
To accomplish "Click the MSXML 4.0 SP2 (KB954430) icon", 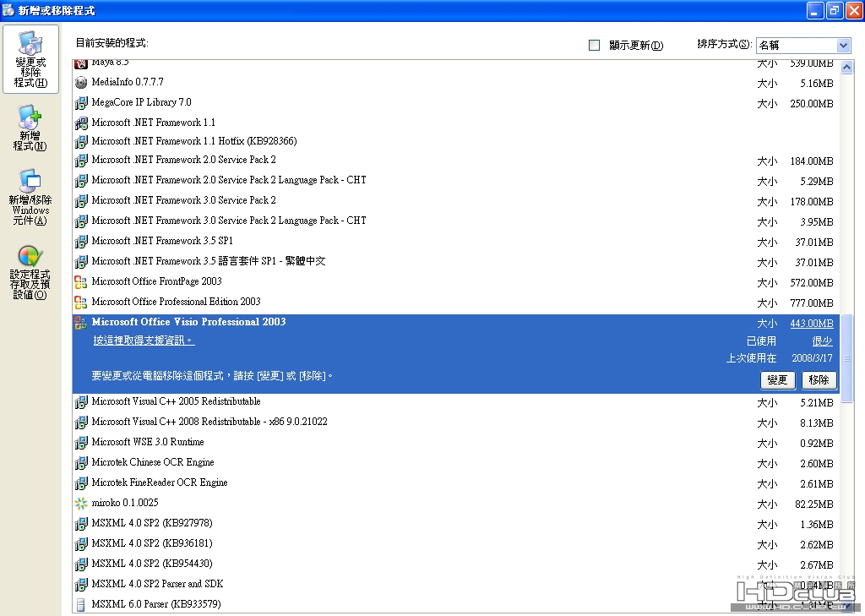I will click(x=81, y=564).
